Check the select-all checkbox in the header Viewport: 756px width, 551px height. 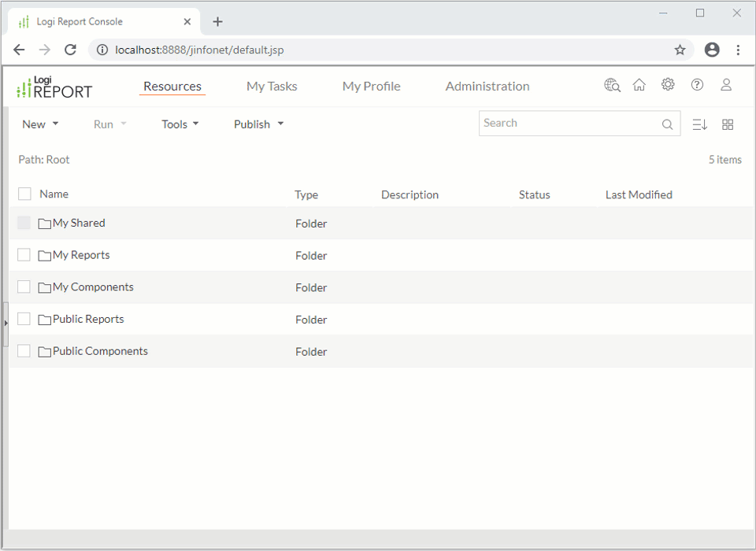click(23, 194)
